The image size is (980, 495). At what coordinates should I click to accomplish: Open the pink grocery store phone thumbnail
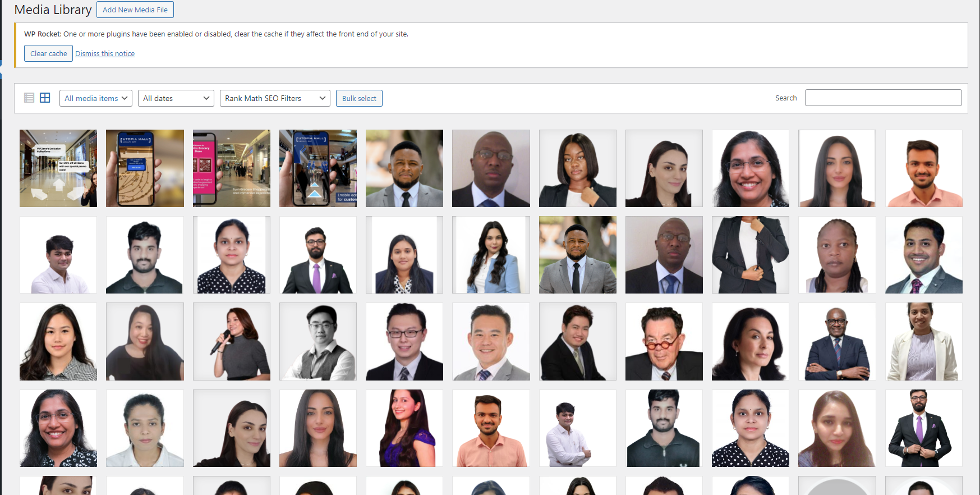pyautogui.click(x=232, y=168)
